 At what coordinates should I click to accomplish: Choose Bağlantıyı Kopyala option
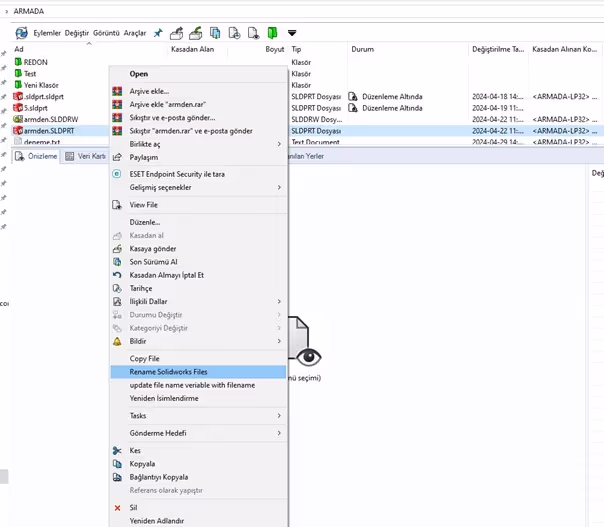pos(199,477)
